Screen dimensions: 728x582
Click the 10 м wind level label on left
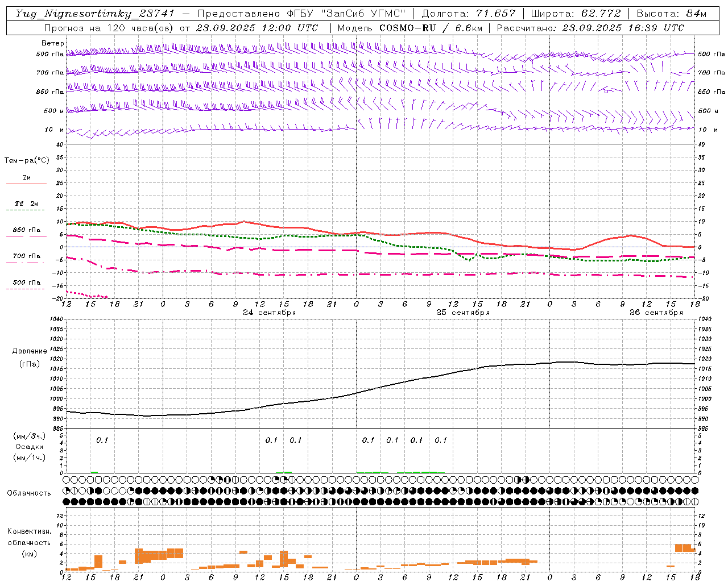(54, 130)
